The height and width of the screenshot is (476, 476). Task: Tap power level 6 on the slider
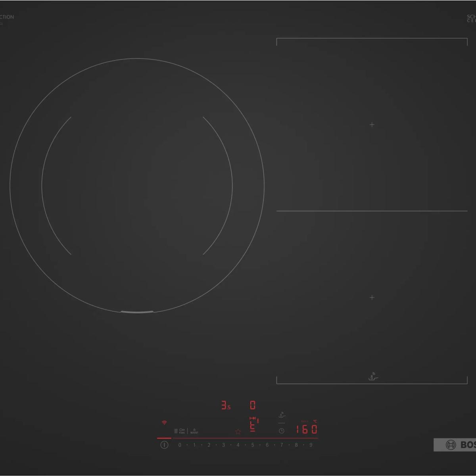(267, 445)
